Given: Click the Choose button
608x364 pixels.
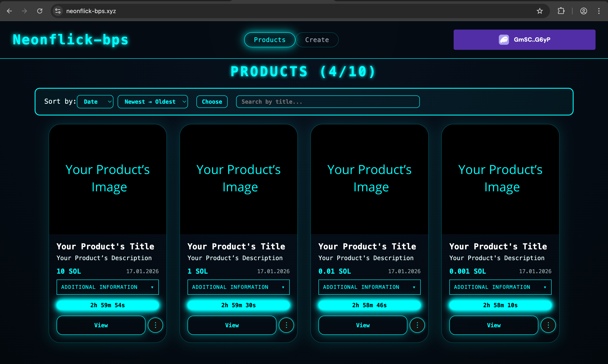Looking at the screenshot, I should (212, 102).
